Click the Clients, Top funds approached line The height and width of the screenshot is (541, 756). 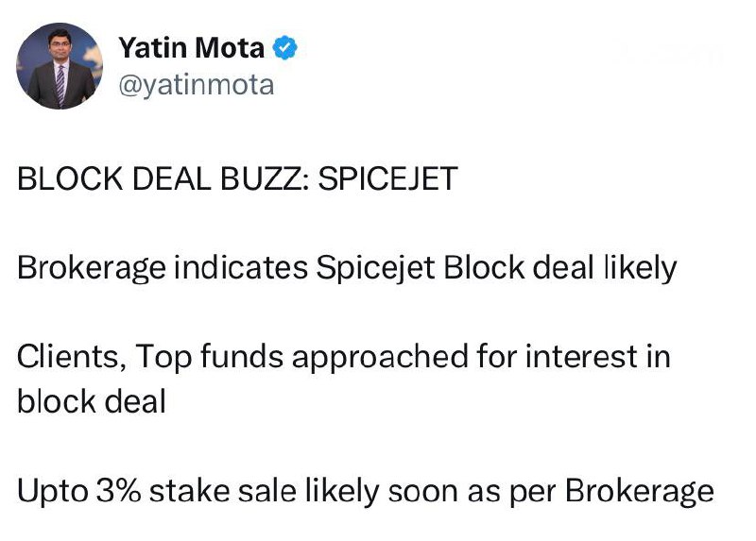coord(344,357)
